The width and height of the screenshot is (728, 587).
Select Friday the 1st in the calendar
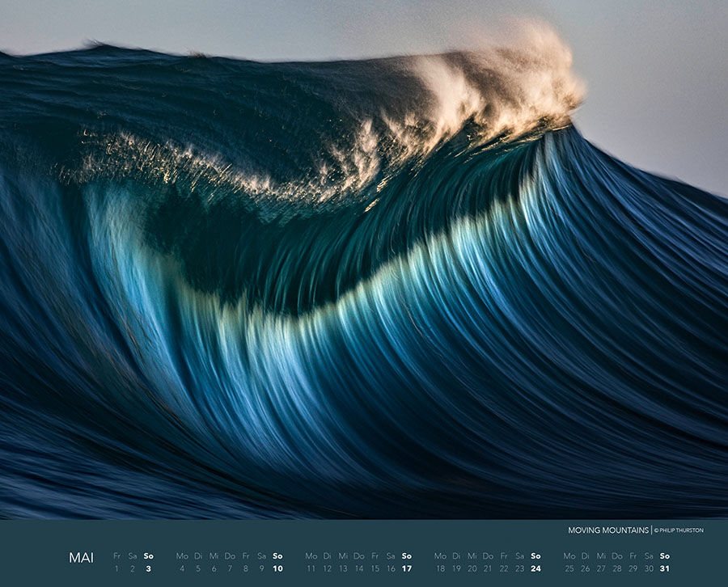[x=116, y=568]
